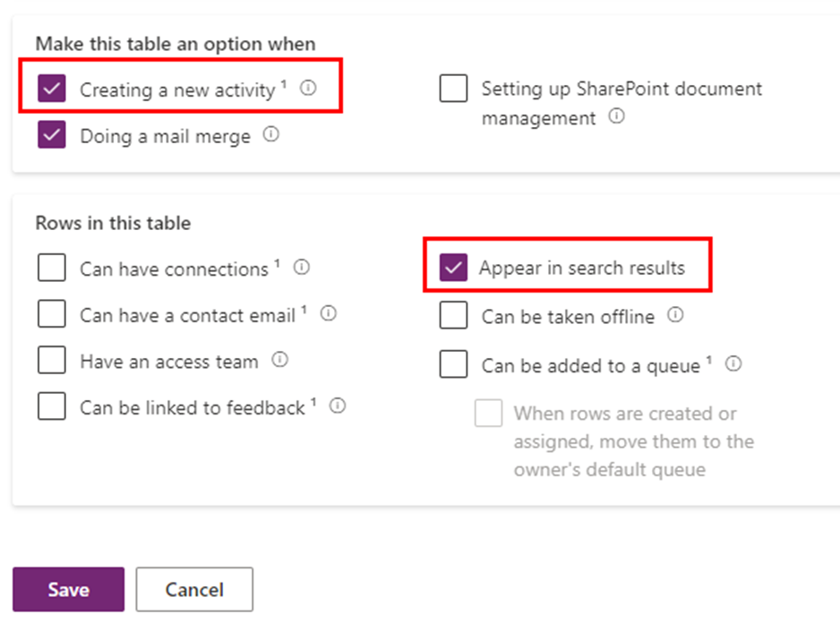Open info icon for Can be added to a queue
Screen dimensions: 840x623
(733, 363)
